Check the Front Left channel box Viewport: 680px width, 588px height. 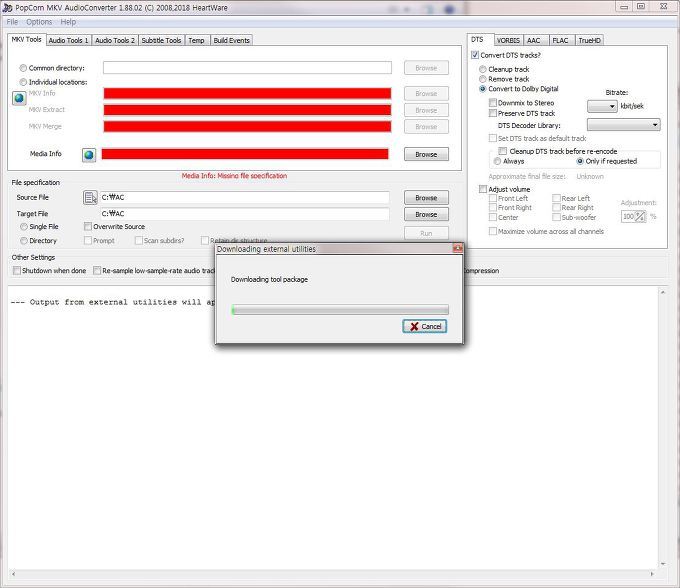coord(493,198)
